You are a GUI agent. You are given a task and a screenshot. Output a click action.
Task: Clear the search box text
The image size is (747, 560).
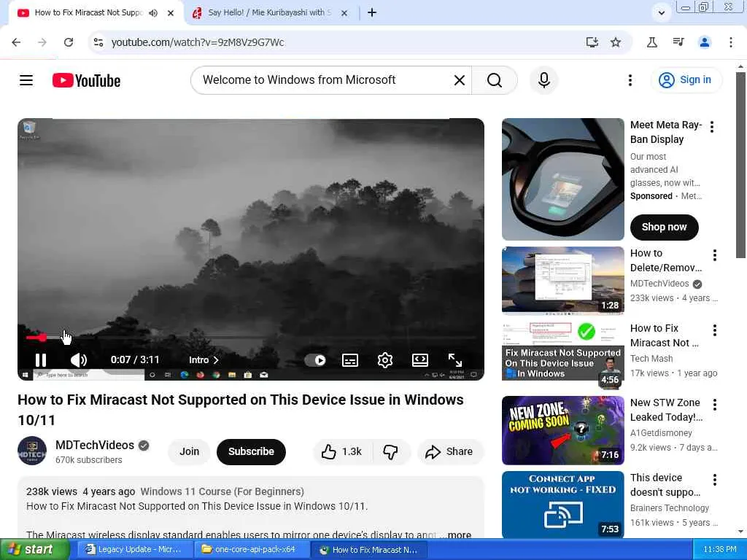coord(460,80)
